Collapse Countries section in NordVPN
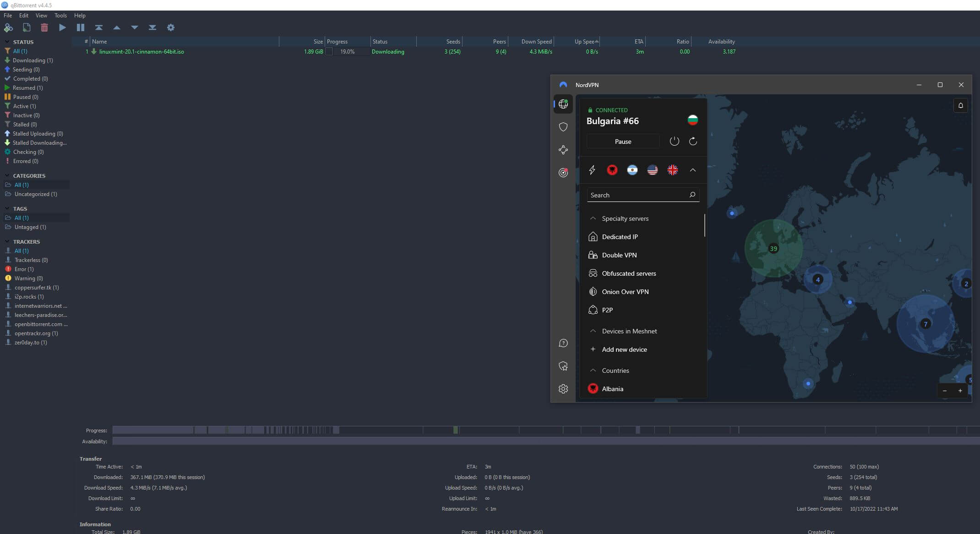Viewport: 980px width, 534px height. (593, 371)
